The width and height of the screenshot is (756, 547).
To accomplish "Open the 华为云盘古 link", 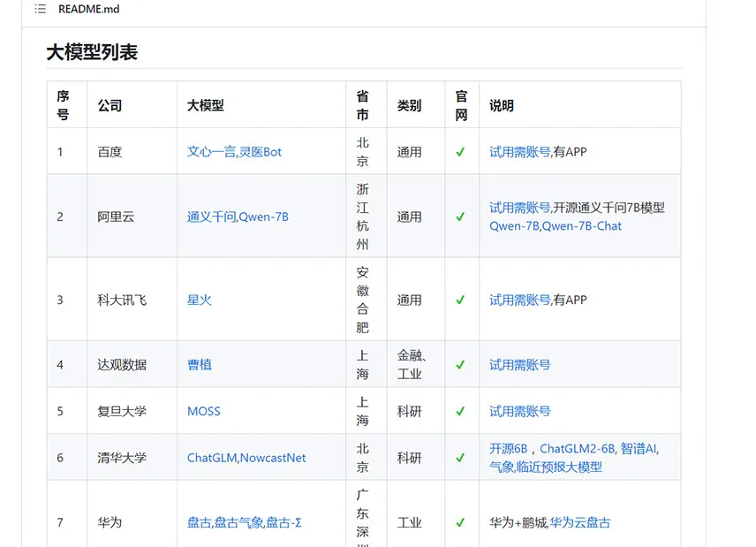I will tap(580, 522).
